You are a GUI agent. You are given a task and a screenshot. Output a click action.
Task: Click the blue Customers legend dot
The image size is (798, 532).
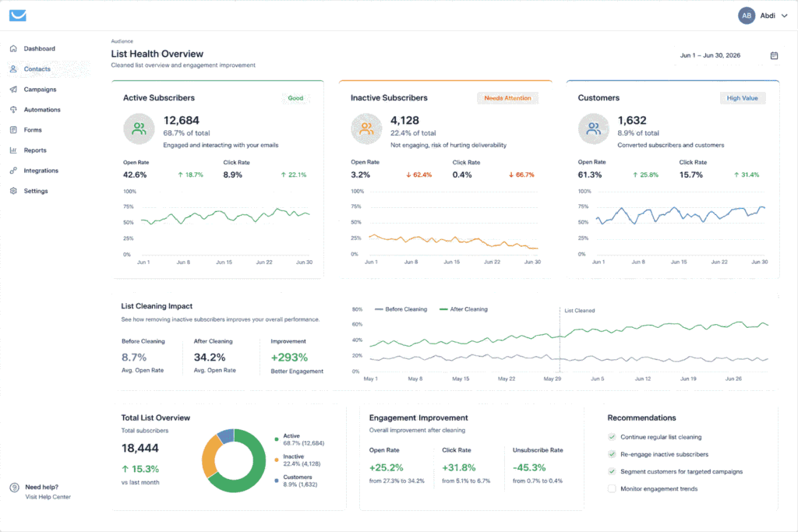coord(277,480)
